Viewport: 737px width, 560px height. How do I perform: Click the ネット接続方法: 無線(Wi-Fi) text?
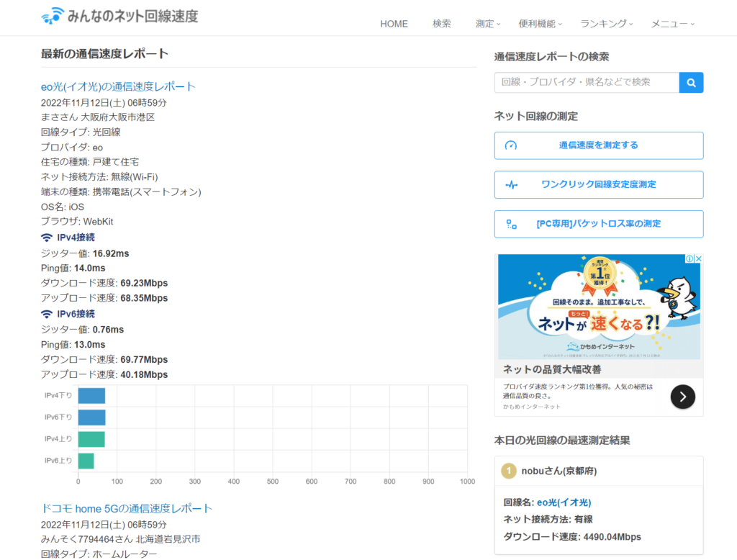[x=99, y=177]
